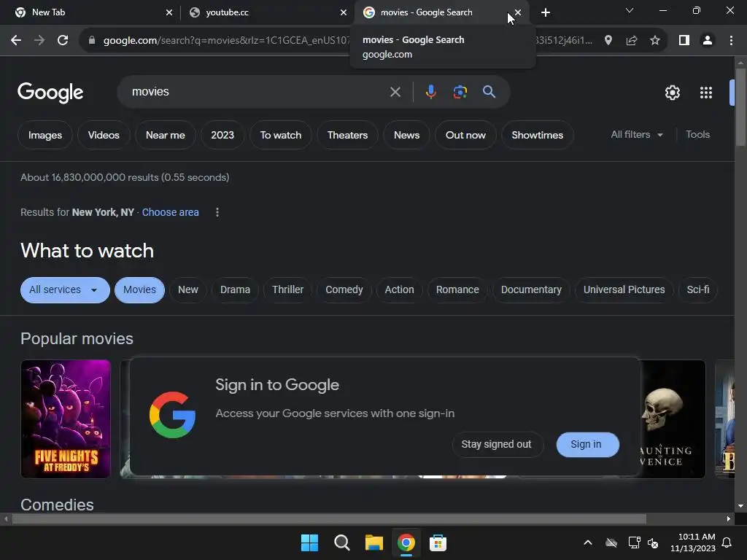The width and height of the screenshot is (747, 560).
Task: Click the Google logo
Action: (50, 93)
